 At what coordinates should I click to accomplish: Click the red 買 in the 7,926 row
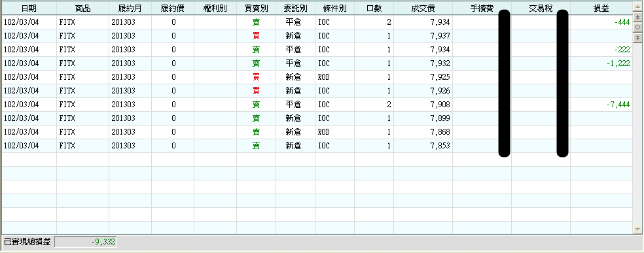tap(256, 91)
